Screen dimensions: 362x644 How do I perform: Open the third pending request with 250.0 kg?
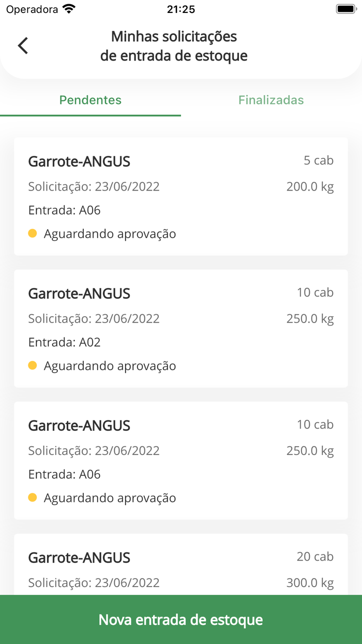pos(181,460)
